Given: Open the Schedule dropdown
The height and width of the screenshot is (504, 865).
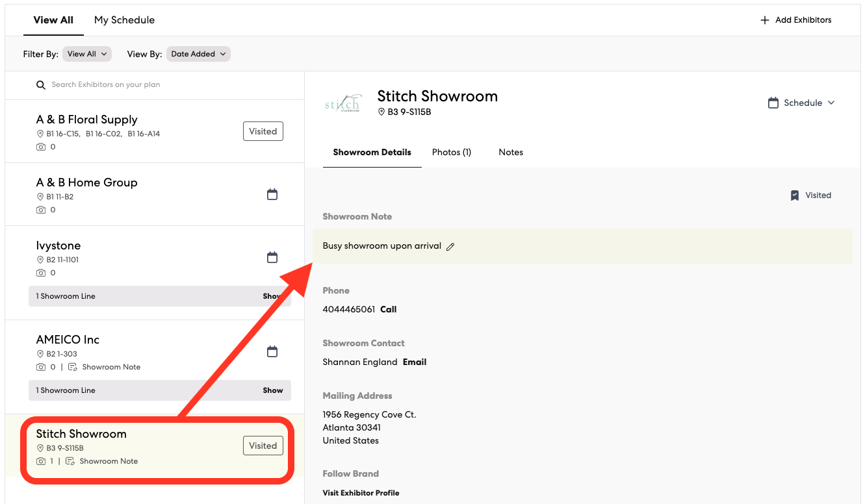Looking at the screenshot, I should click(x=802, y=103).
